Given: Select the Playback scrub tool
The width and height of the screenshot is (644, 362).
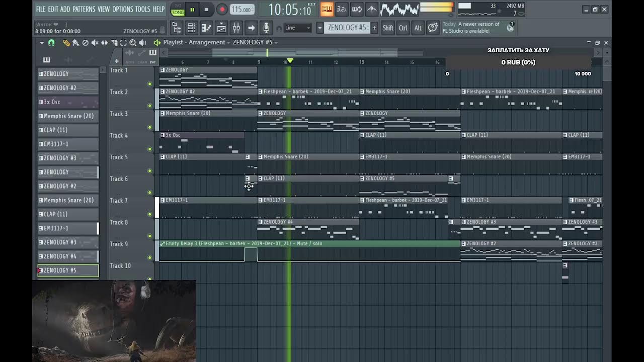Looking at the screenshot, I should click(x=142, y=43).
